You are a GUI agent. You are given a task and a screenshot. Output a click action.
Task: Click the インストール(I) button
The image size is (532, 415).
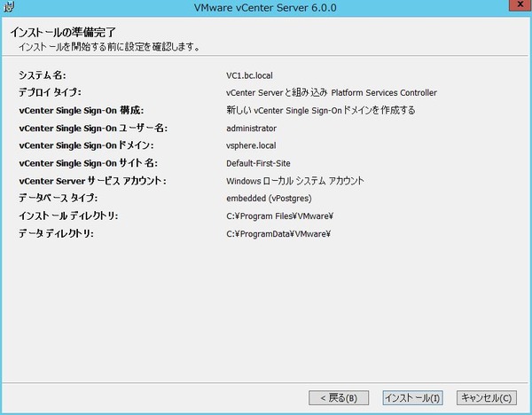point(412,397)
